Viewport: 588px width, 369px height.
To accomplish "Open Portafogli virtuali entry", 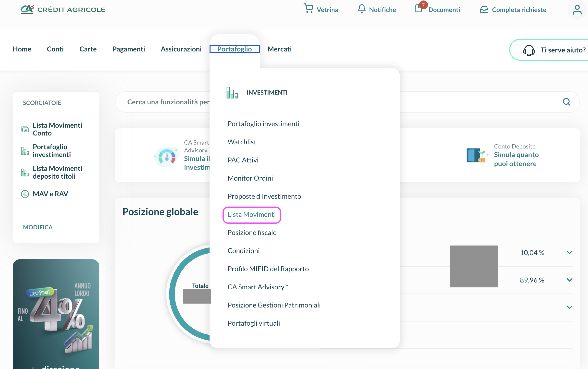I will [x=254, y=323].
